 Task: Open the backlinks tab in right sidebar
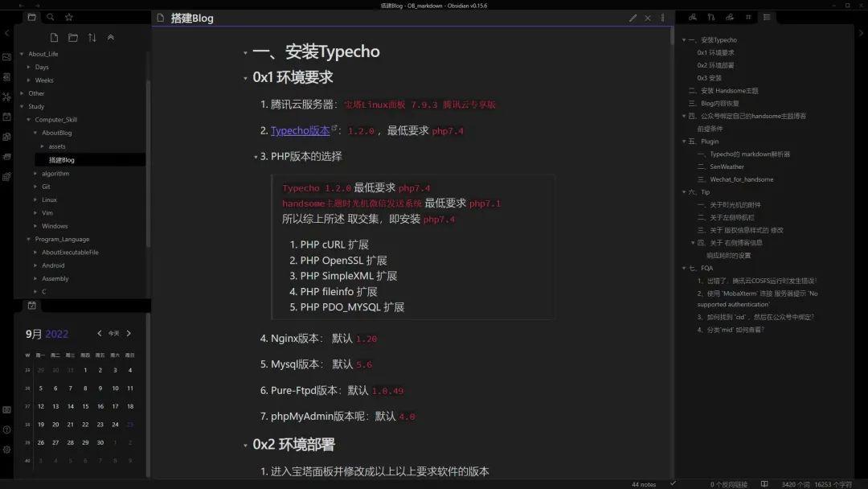click(x=693, y=17)
